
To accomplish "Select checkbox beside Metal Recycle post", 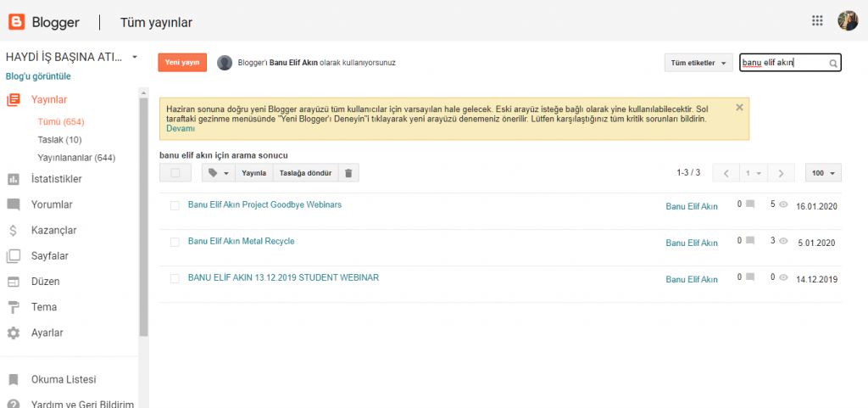I will [175, 242].
